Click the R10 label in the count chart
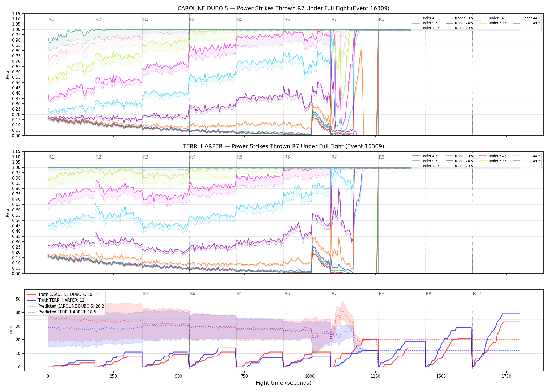Image resolution: width=549 pixels, height=392 pixels. (477, 294)
